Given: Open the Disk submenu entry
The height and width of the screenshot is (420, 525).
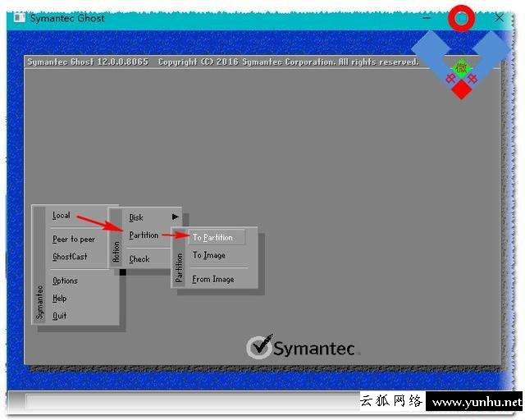Looking at the screenshot, I should (136, 217).
